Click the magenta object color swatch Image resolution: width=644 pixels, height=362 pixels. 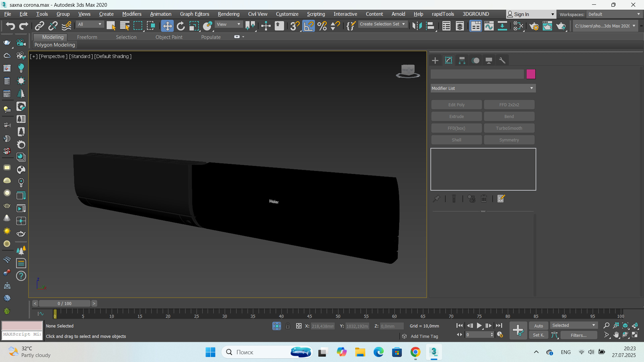pyautogui.click(x=531, y=74)
